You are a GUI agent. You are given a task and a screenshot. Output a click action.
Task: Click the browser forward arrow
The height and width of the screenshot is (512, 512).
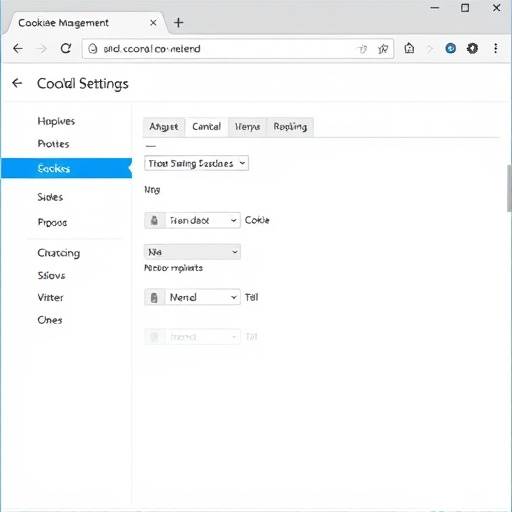[42, 49]
